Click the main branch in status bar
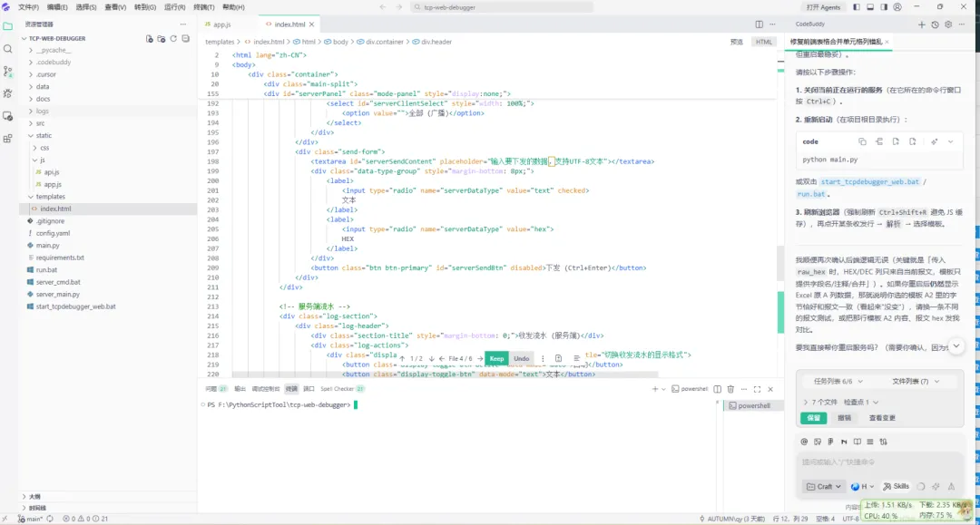This screenshot has width=980, height=525. (x=31, y=519)
